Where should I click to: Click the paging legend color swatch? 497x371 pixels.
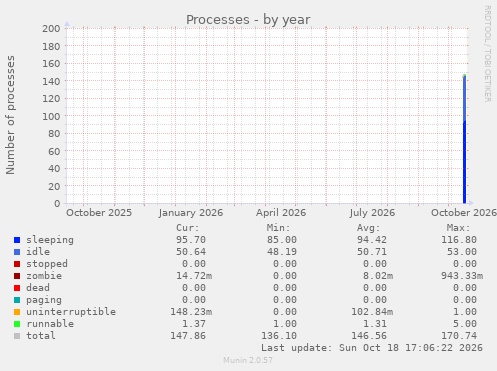tap(17, 300)
